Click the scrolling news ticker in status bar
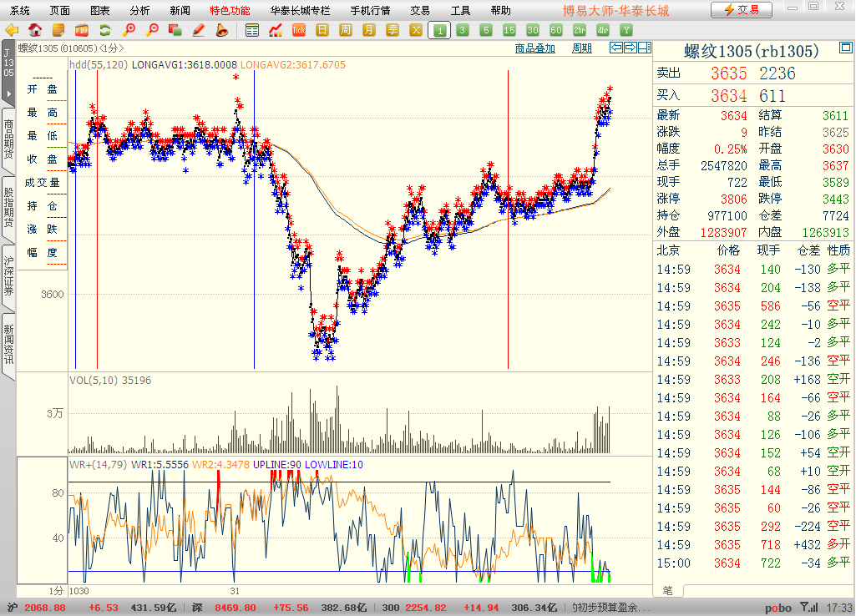The image size is (856, 616). (x=611, y=608)
